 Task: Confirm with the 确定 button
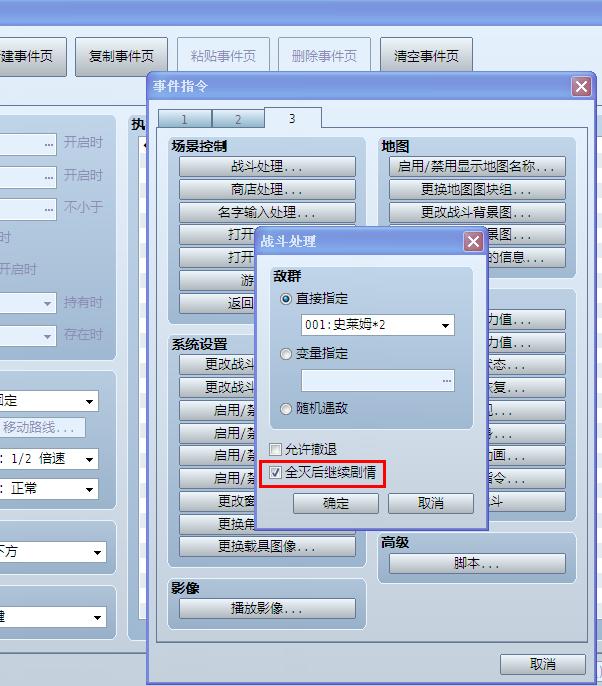coord(336,503)
